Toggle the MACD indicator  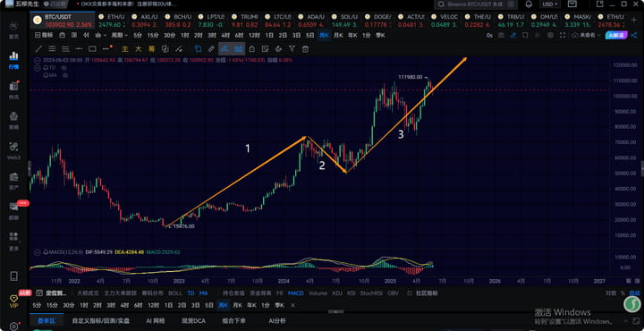tap(296, 293)
